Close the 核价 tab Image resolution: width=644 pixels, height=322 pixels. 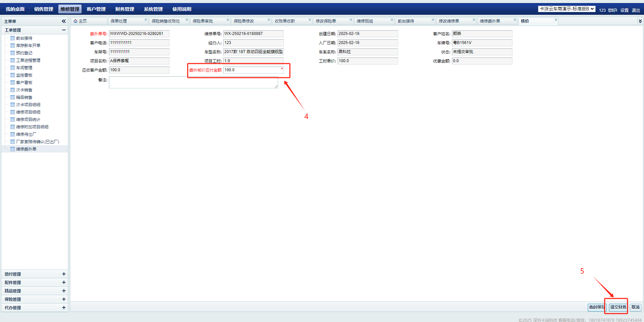[556, 20]
